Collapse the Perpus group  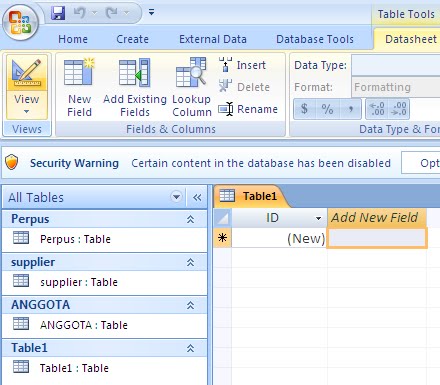pos(190,219)
